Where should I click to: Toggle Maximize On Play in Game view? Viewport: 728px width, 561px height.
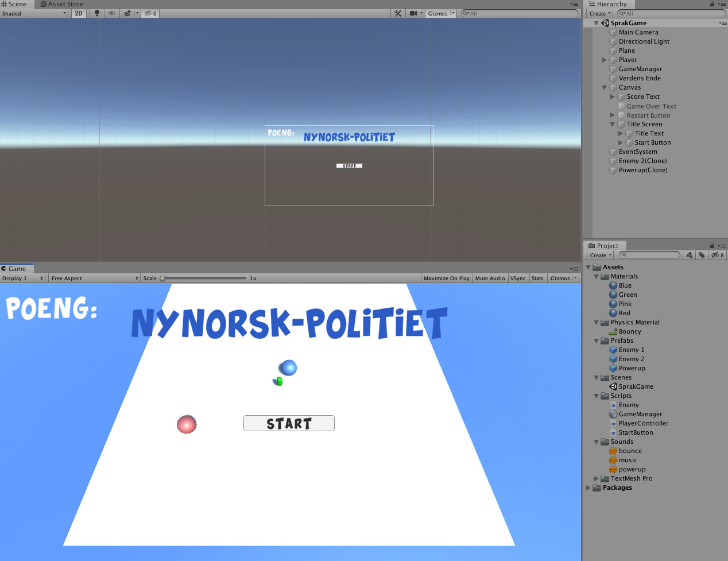446,278
